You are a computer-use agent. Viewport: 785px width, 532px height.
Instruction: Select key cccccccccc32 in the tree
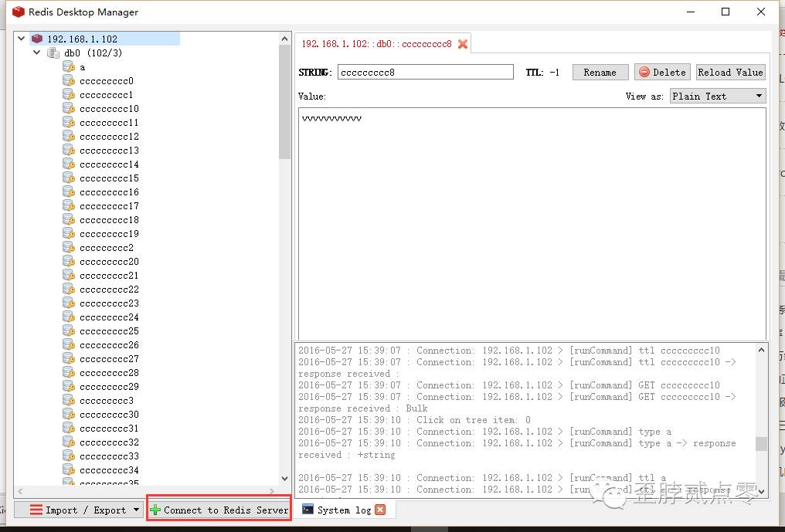(x=109, y=442)
